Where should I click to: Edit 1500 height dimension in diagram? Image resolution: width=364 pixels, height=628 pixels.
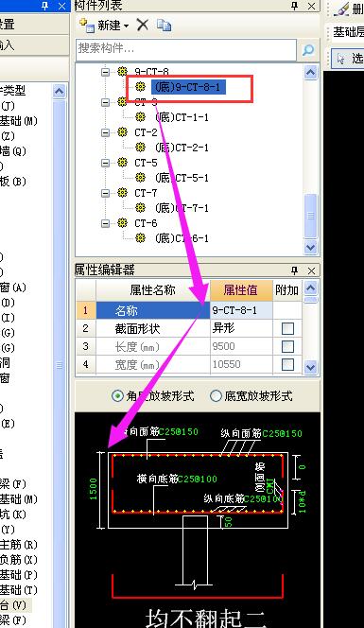click(94, 489)
